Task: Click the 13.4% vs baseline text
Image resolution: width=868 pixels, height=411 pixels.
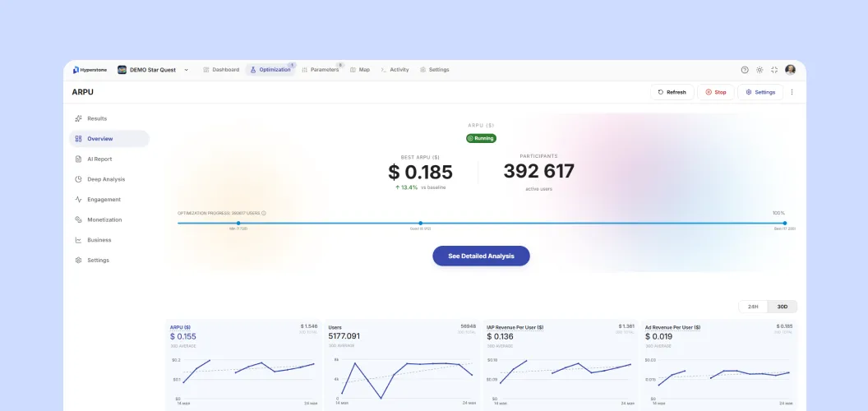Action: [420, 187]
